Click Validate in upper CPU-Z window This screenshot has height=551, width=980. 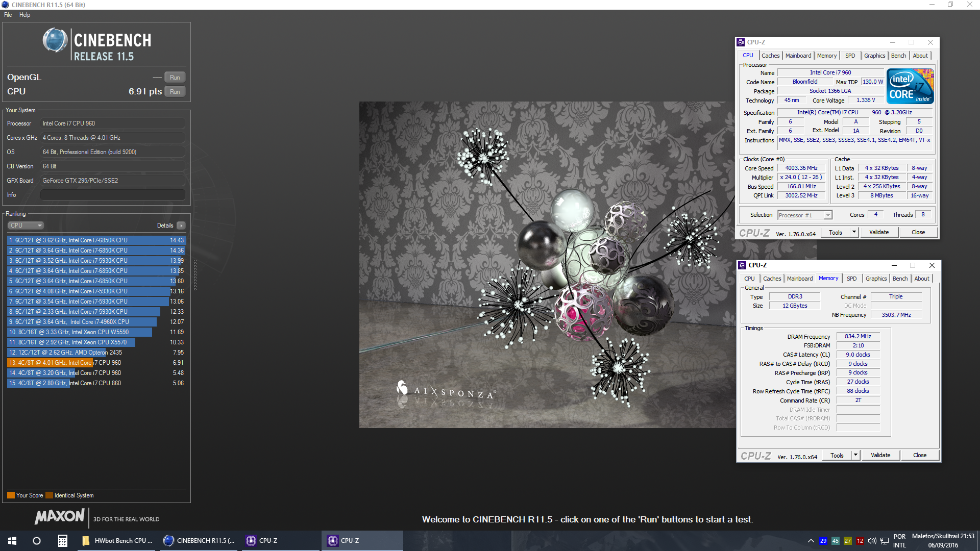(878, 233)
